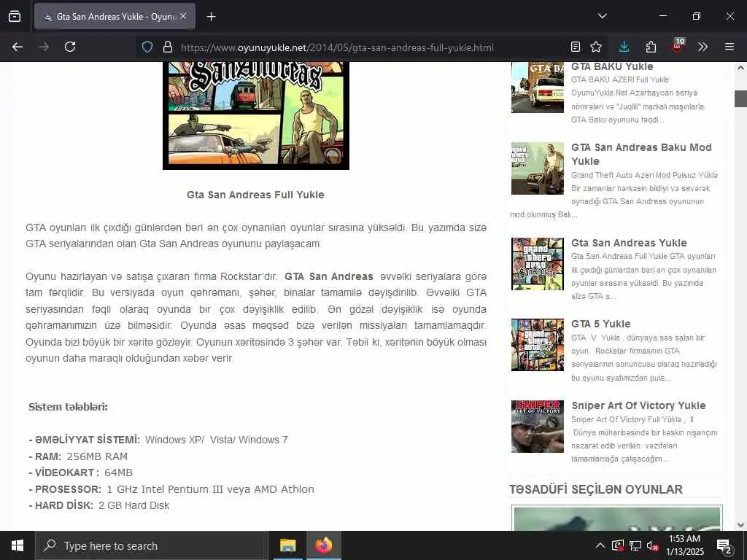The height and width of the screenshot is (560, 747).
Task: Open notification center icon
Action: [x=724, y=545]
